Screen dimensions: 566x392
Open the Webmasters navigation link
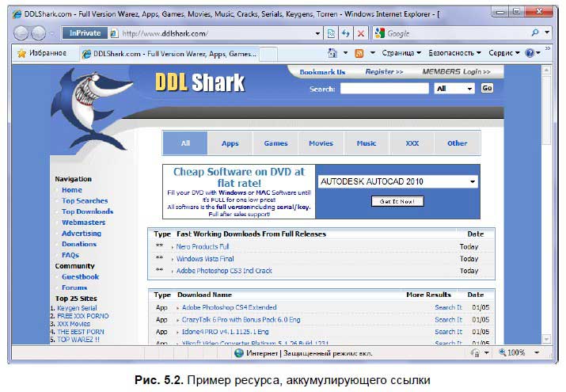[83, 223]
